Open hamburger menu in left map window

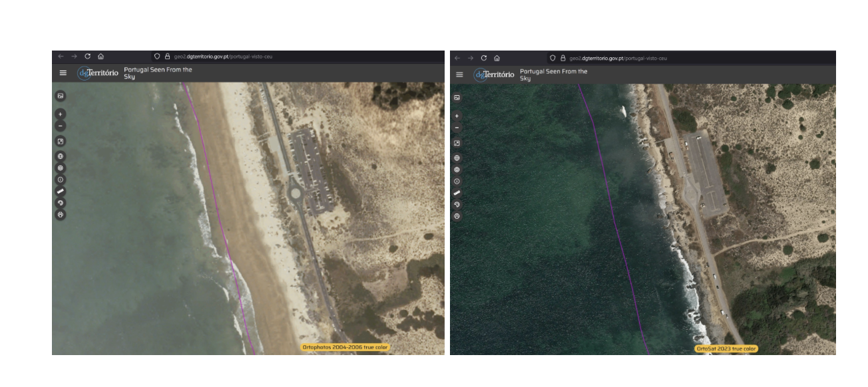pos(63,73)
